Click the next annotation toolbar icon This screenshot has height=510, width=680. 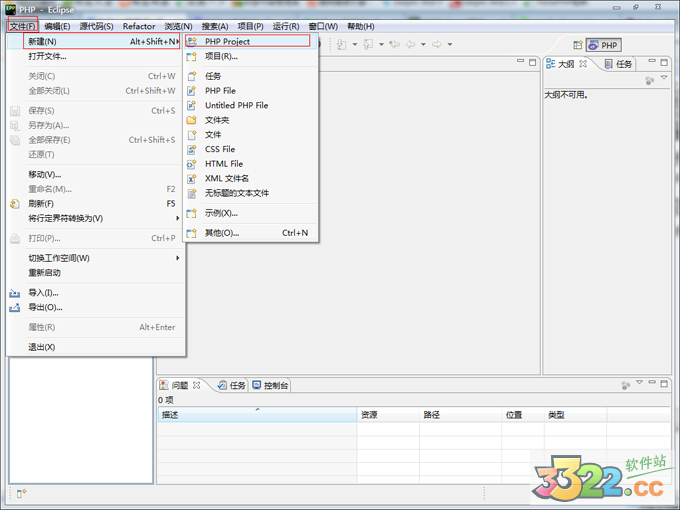pyautogui.click(x=342, y=44)
